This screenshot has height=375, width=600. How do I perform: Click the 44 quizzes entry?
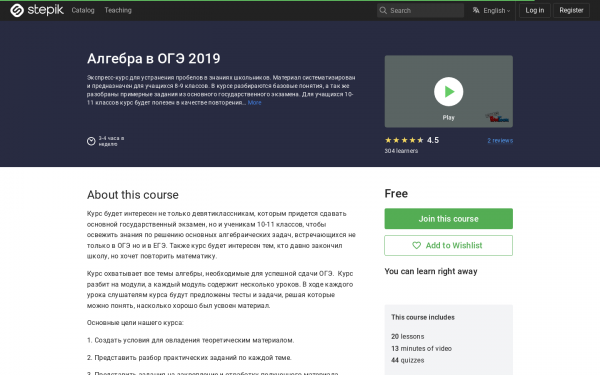408,360
